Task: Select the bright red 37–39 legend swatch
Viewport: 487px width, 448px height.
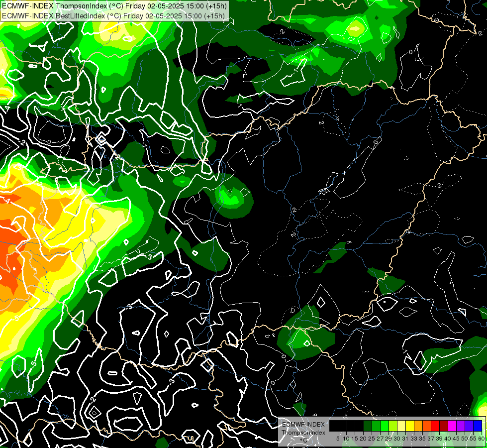Action: 435,426
